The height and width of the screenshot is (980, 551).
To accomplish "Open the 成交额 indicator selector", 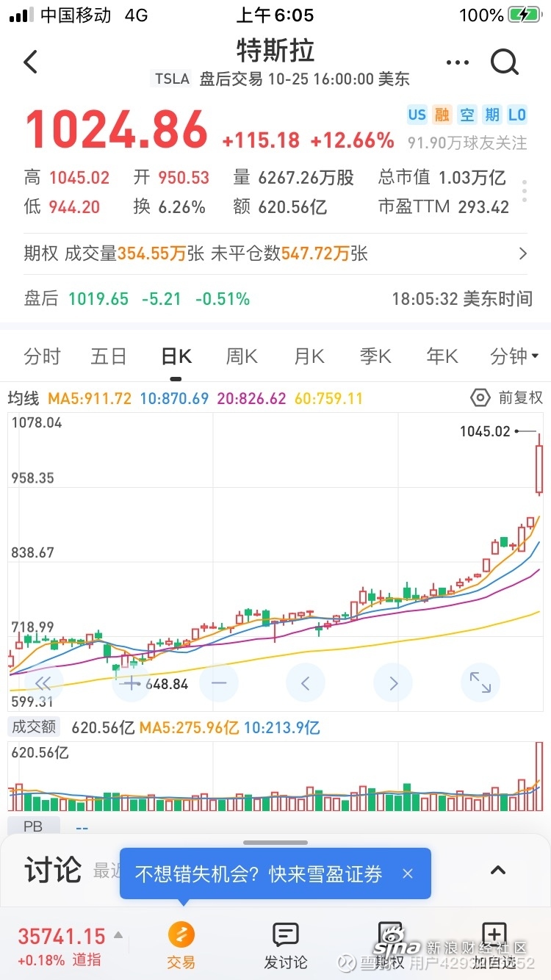I will pyautogui.click(x=34, y=727).
